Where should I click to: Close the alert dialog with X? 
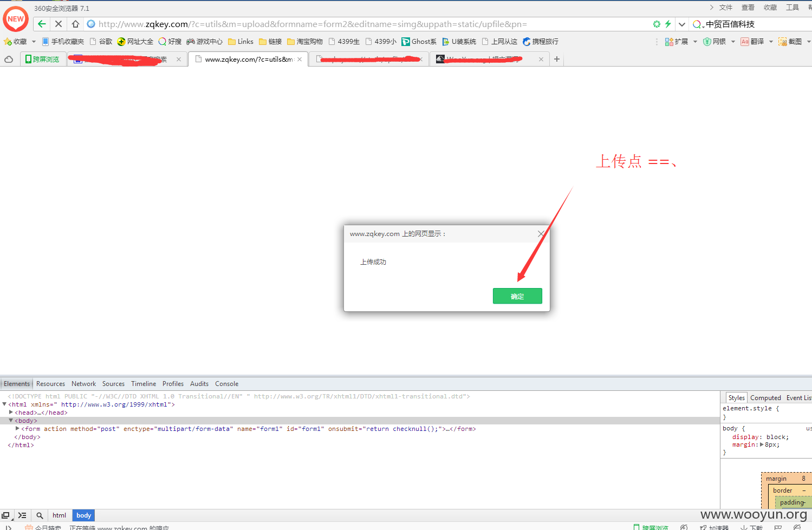tap(541, 234)
